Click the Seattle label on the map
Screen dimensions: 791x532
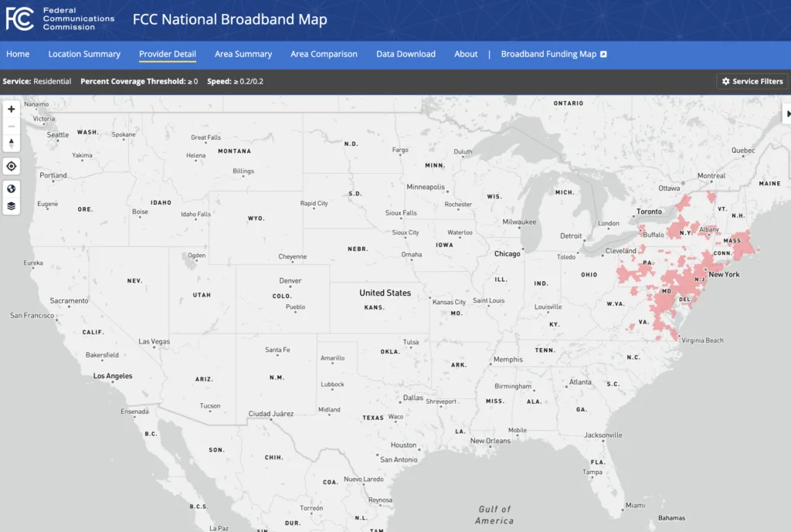click(x=57, y=134)
